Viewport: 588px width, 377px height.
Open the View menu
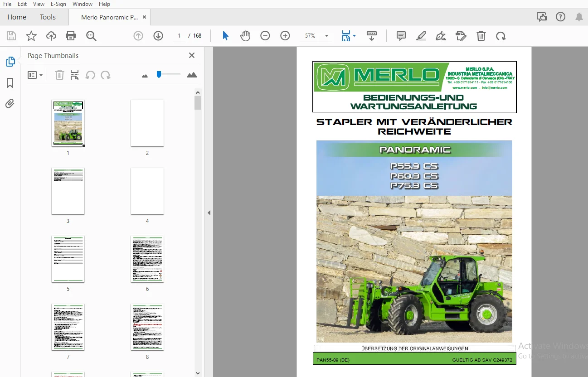coord(39,4)
